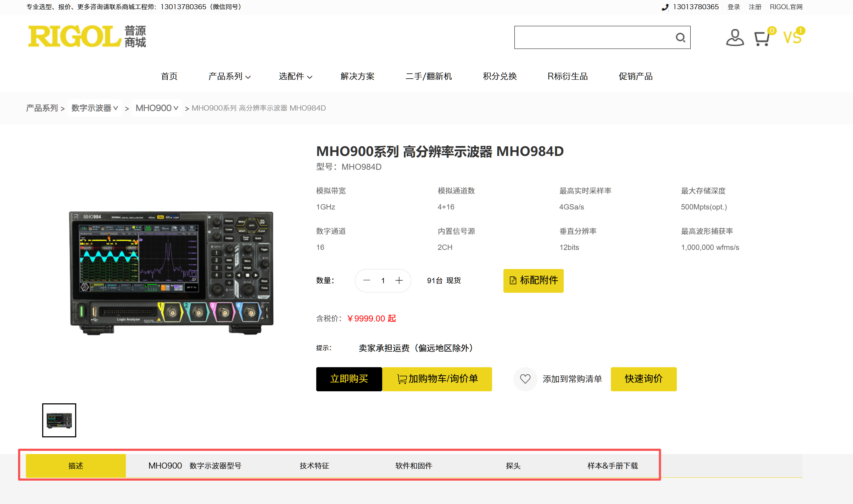Click the 产品系列 breadcrumb link

click(x=42, y=108)
